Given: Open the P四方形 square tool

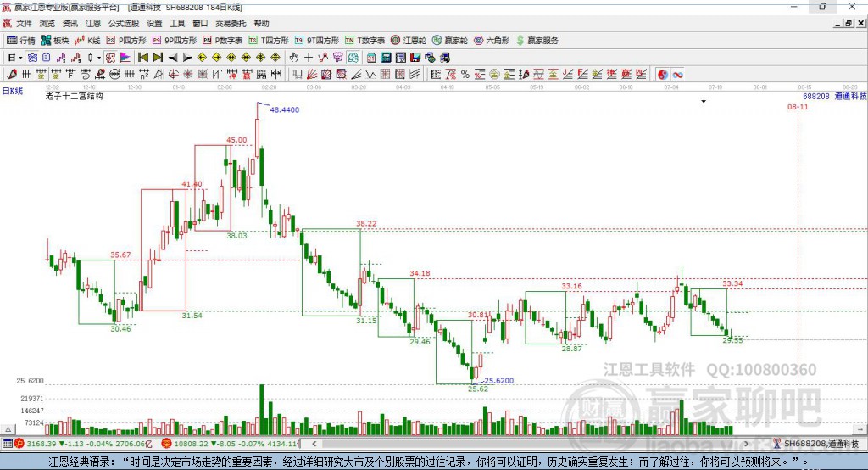Looking at the screenshot, I should [126, 41].
